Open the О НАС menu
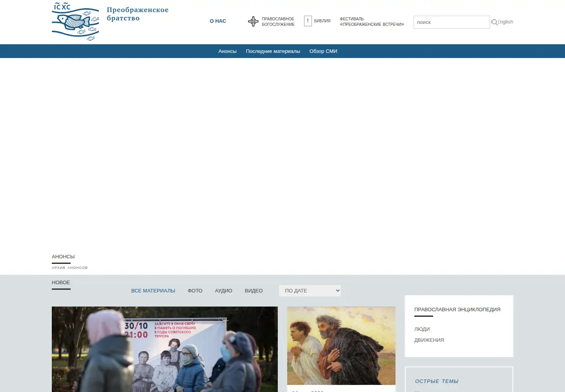Viewport: 565px width, 392px height. [218, 21]
